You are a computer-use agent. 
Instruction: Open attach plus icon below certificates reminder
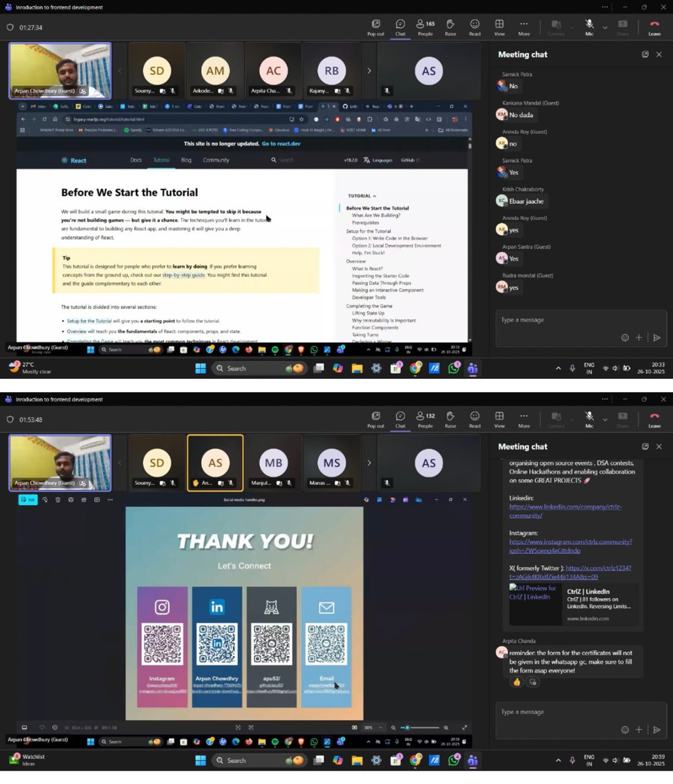pos(639,730)
